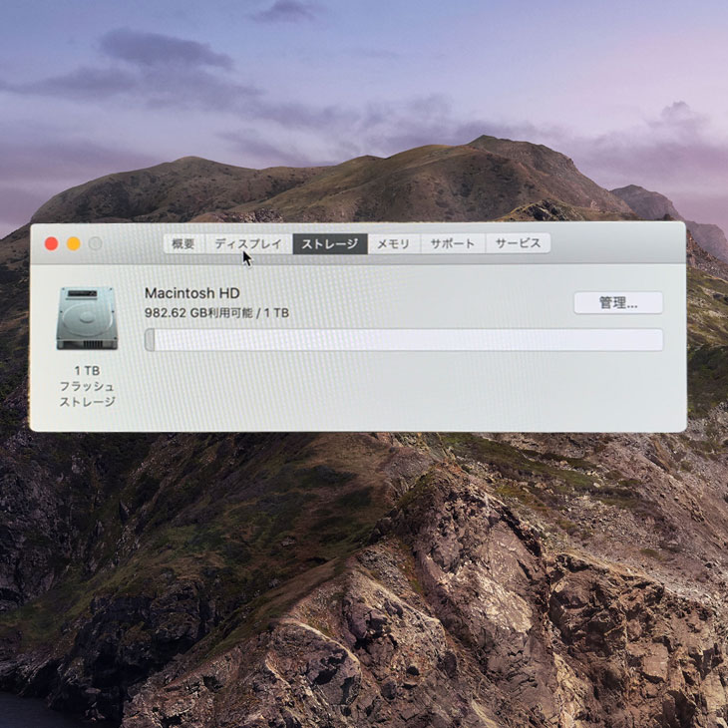Screen dimensions: 728x728
Task: Click the Macintosh HD drive icon
Action: point(87,318)
